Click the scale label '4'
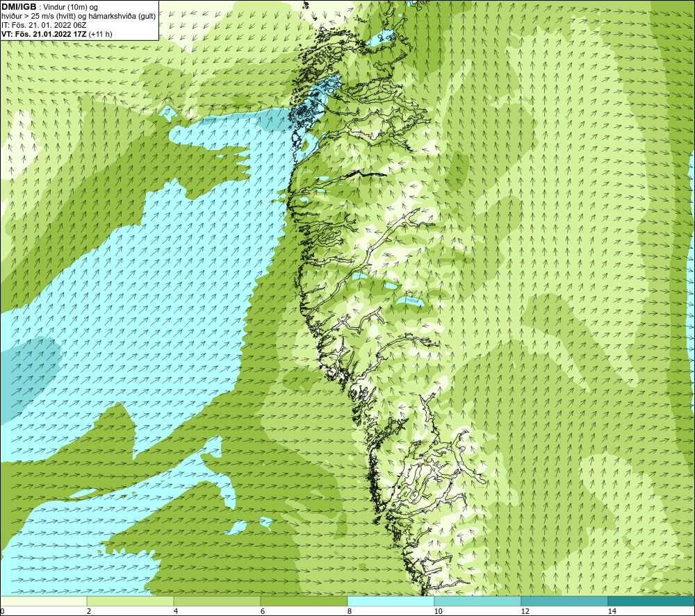This screenshot has width=695, height=616. click(176, 611)
